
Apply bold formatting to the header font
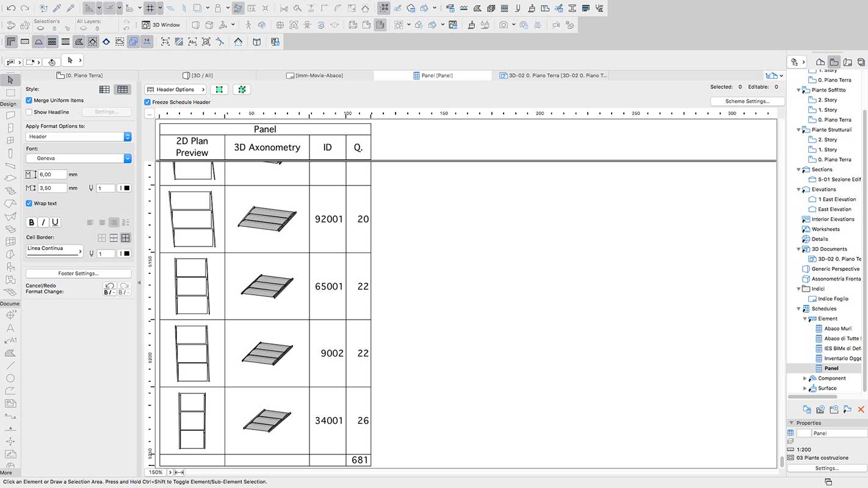click(x=31, y=222)
